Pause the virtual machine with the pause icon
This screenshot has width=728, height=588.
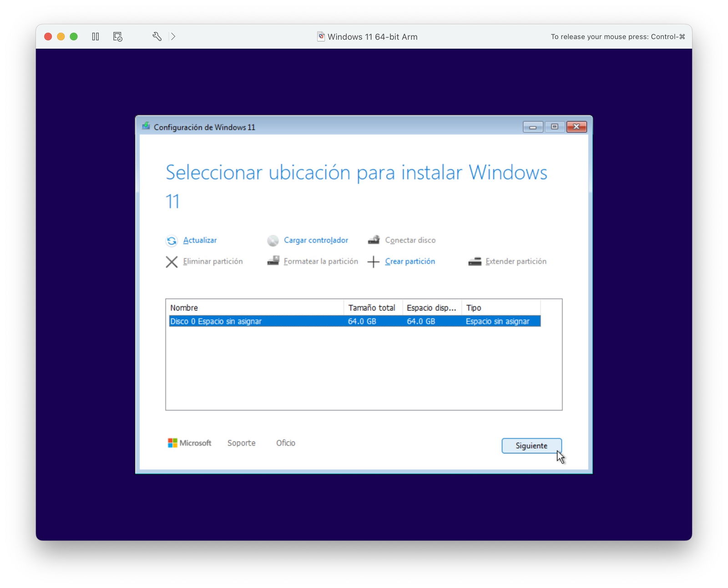click(96, 36)
